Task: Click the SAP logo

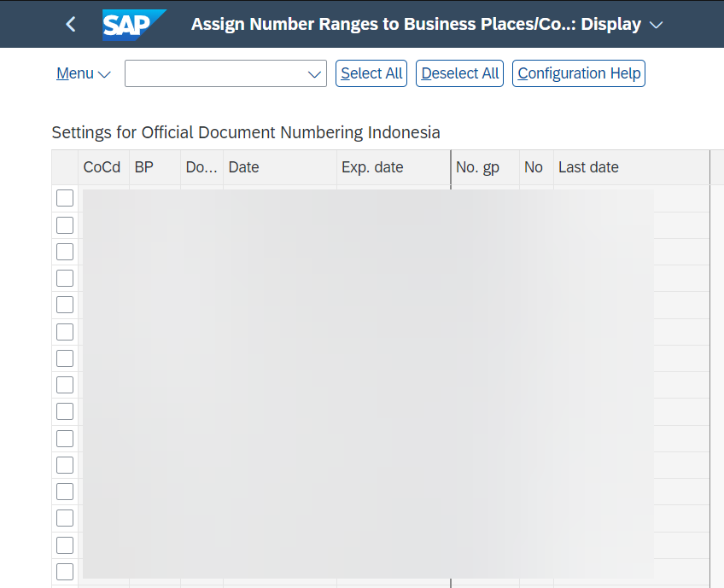Action: 134,25
